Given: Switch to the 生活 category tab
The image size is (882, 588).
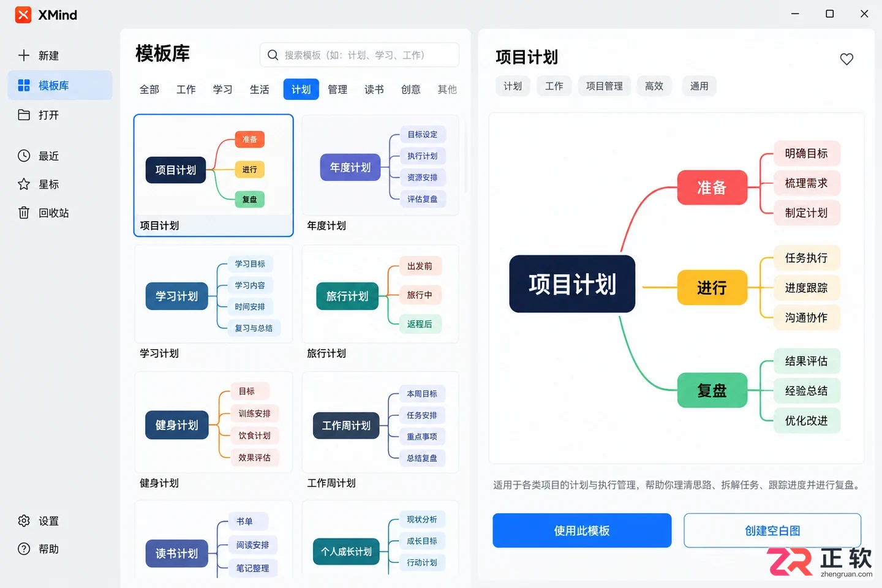Looking at the screenshot, I should coord(260,89).
